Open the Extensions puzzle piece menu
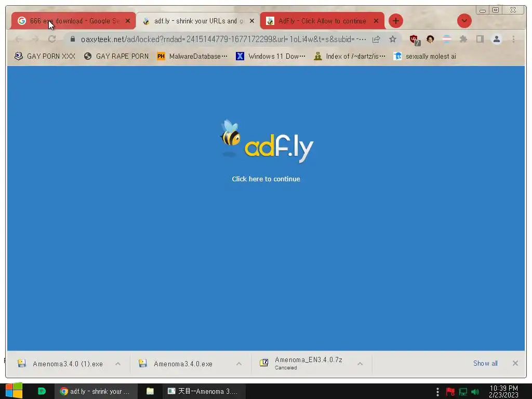532x399 pixels. click(x=463, y=39)
